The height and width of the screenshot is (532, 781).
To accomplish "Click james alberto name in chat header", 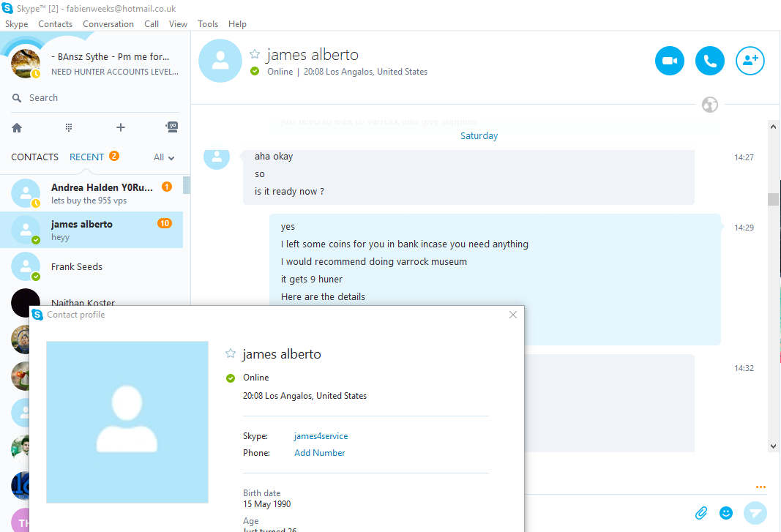I will [x=313, y=55].
